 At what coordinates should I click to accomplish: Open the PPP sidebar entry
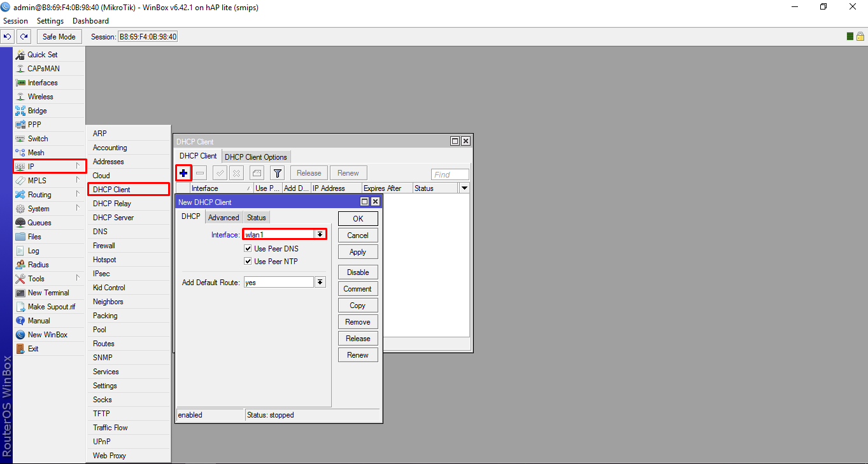(49, 125)
